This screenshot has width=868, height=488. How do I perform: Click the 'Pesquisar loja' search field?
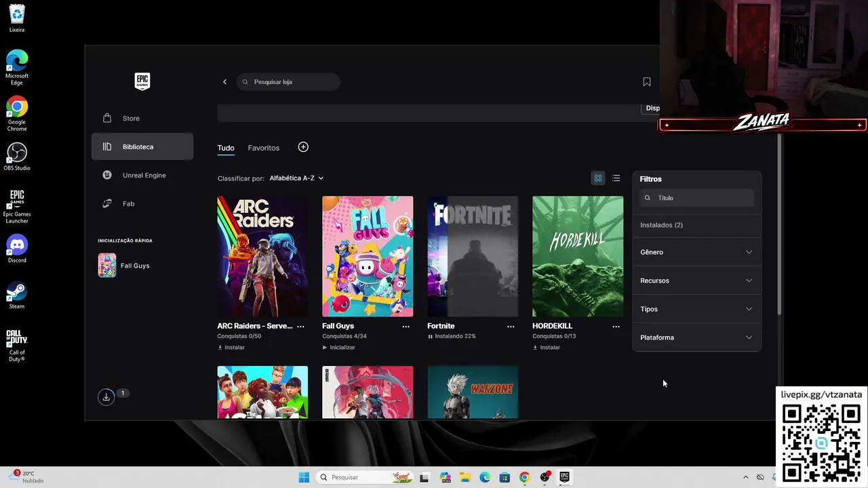coord(288,82)
